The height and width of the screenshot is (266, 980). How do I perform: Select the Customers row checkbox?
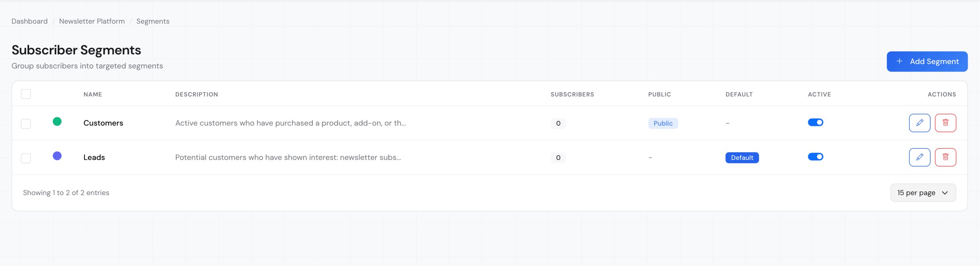pos(26,124)
